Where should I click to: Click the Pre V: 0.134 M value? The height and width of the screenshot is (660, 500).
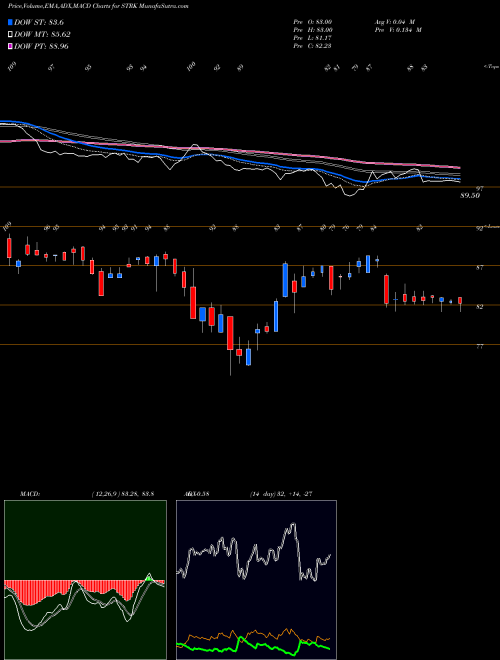(x=398, y=30)
